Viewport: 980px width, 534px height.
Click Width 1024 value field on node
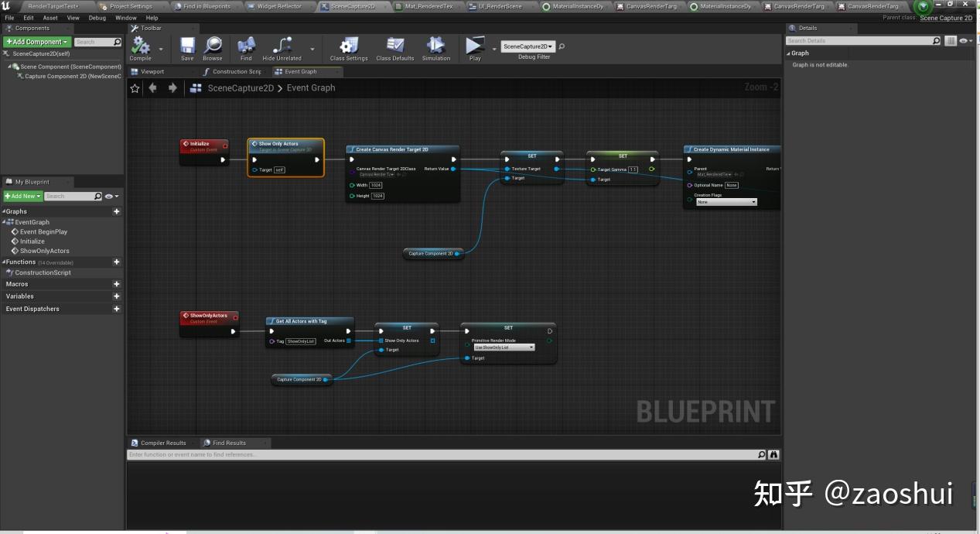376,186
